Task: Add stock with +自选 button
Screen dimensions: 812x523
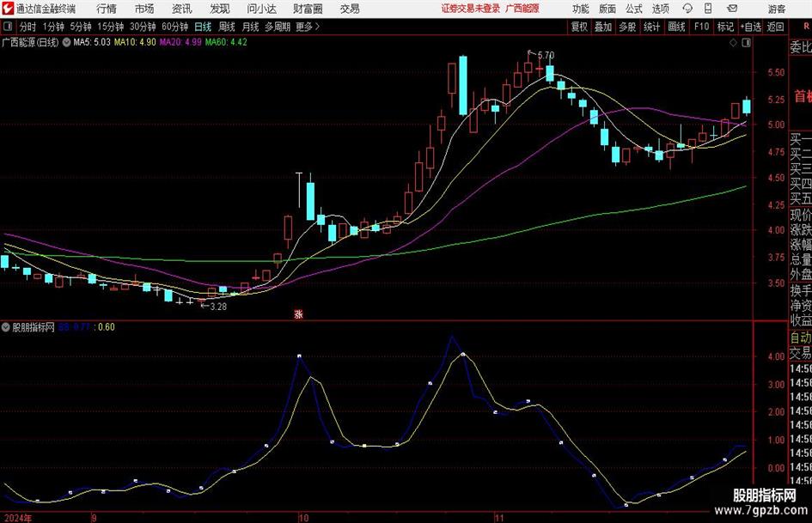Action: click(751, 27)
